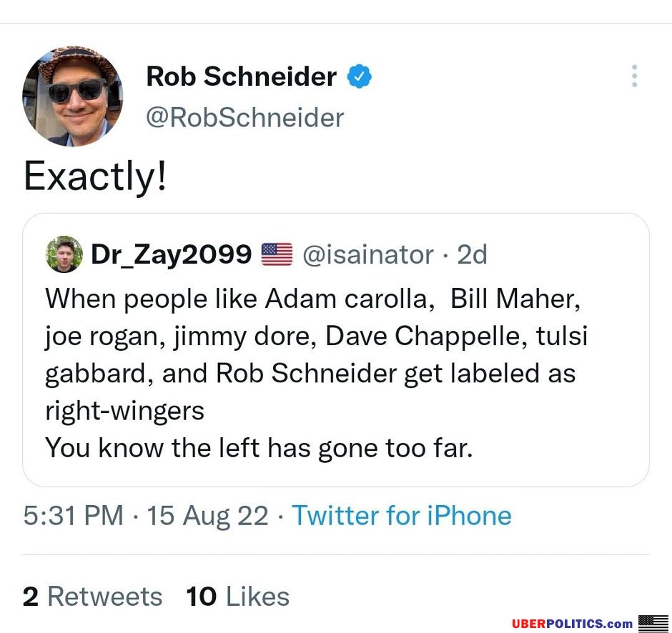Open Dr_Zay2099's small avatar
This screenshot has height=633, width=672.
coord(64,254)
